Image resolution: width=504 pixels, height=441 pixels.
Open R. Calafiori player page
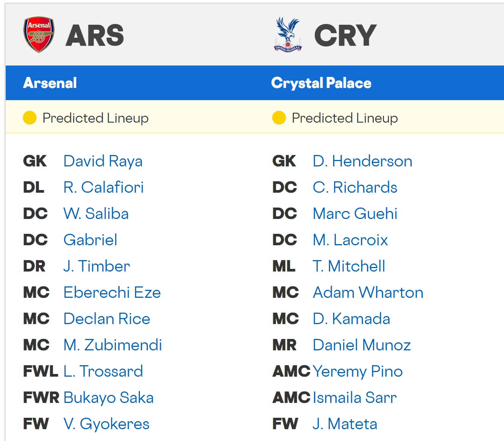pyautogui.click(x=103, y=187)
